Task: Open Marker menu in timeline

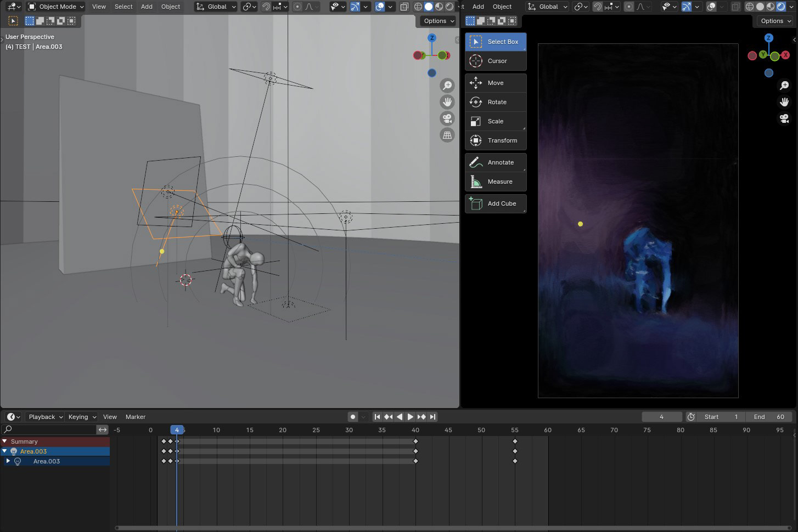Action: click(x=136, y=417)
